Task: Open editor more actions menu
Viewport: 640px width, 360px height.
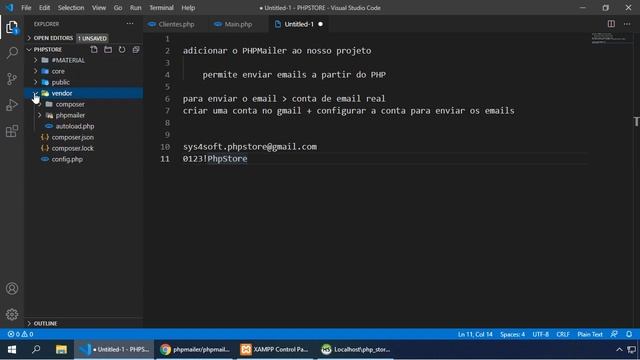Action: tap(627, 24)
